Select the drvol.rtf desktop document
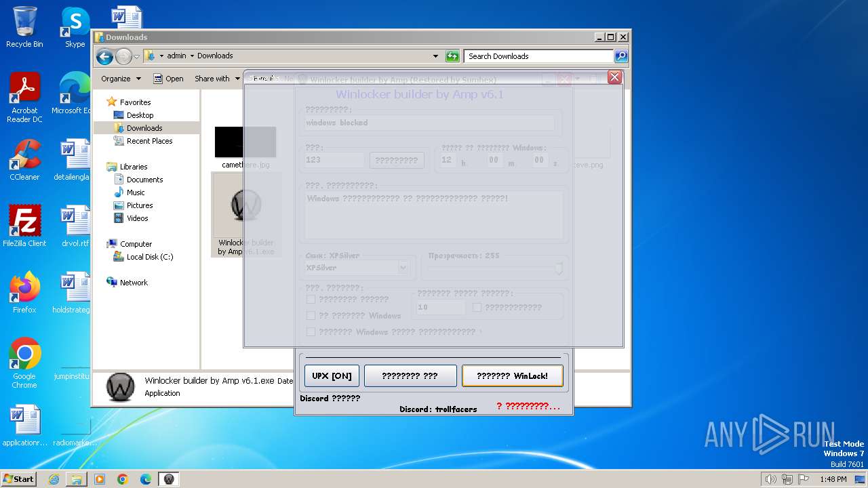 pyautogui.click(x=75, y=226)
